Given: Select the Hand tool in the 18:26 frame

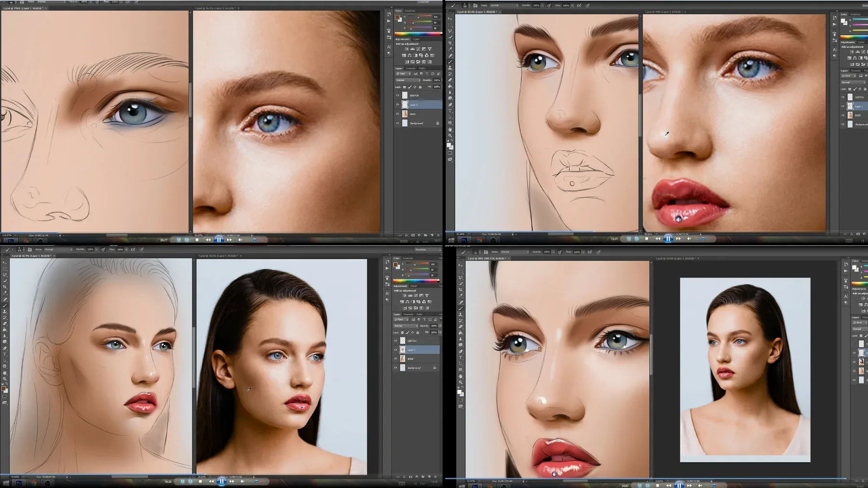Looking at the screenshot, I should coord(4,373).
